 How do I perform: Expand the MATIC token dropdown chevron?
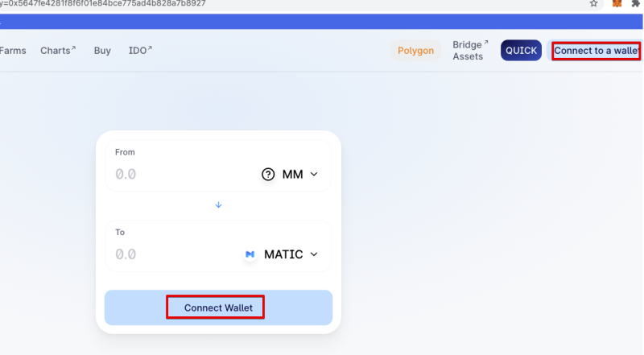[314, 254]
